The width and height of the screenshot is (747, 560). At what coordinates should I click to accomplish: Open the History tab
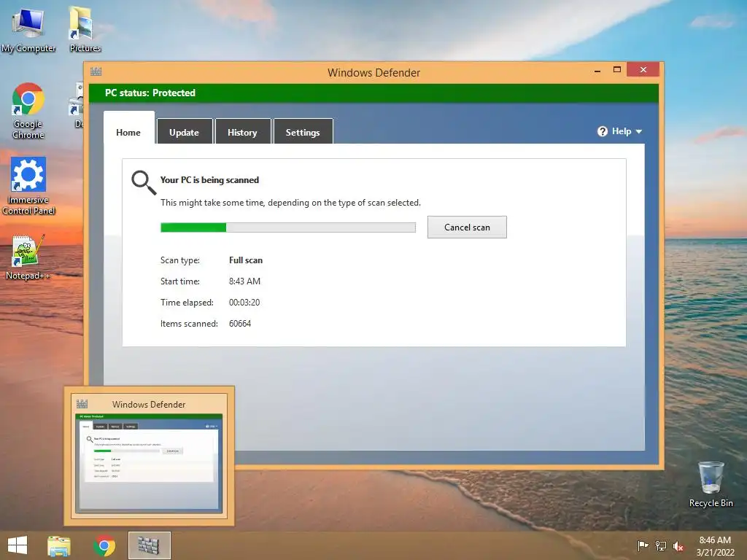[242, 131]
